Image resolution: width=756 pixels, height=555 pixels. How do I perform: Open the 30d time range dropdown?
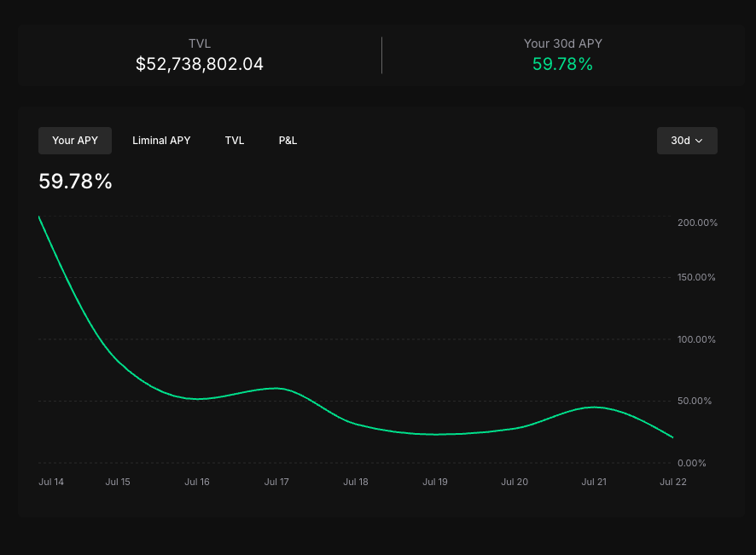coord(687,141)
